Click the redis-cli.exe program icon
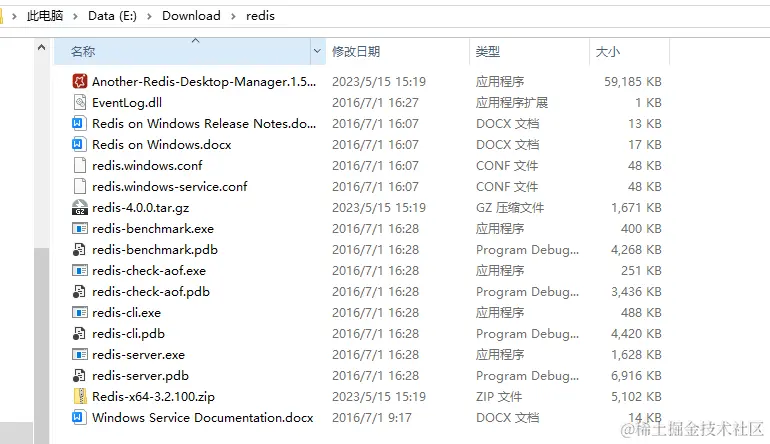 tap(80, 312)
